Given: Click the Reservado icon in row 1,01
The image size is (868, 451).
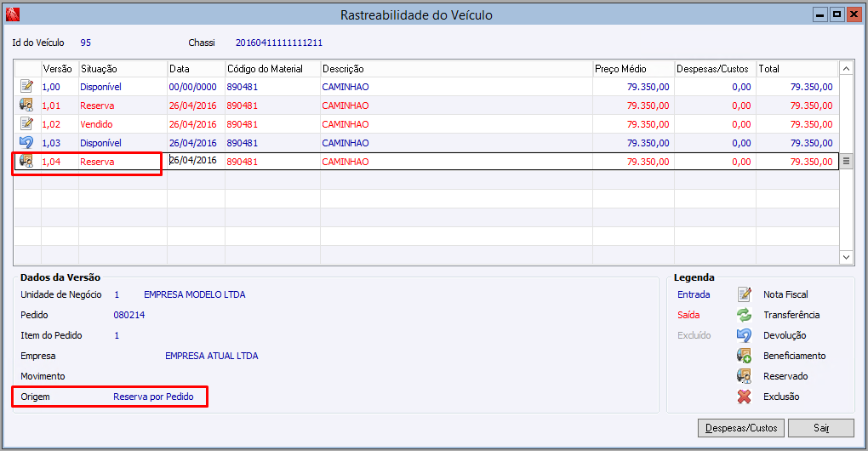Looking at the screenshot, I should point(26,106).
